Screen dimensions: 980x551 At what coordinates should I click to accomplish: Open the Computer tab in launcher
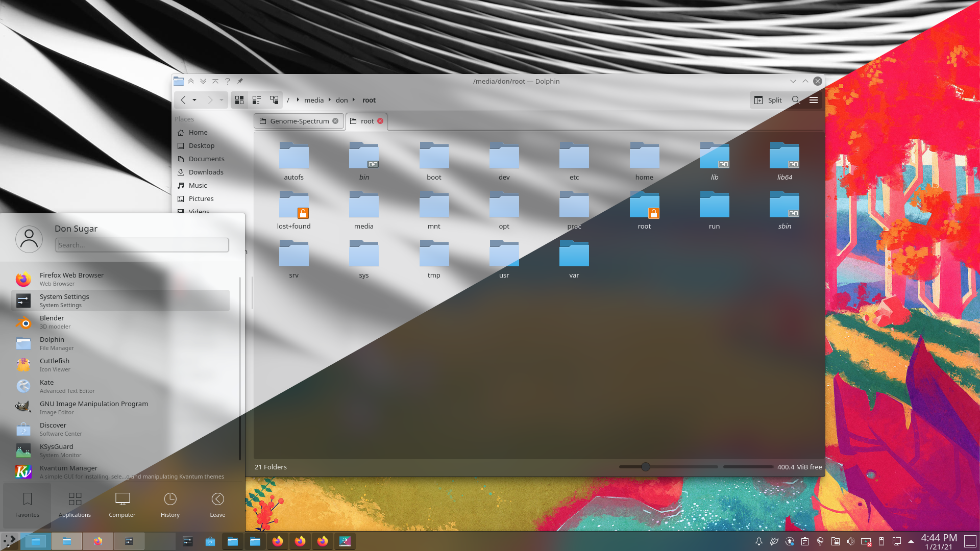tap(122, 505)
